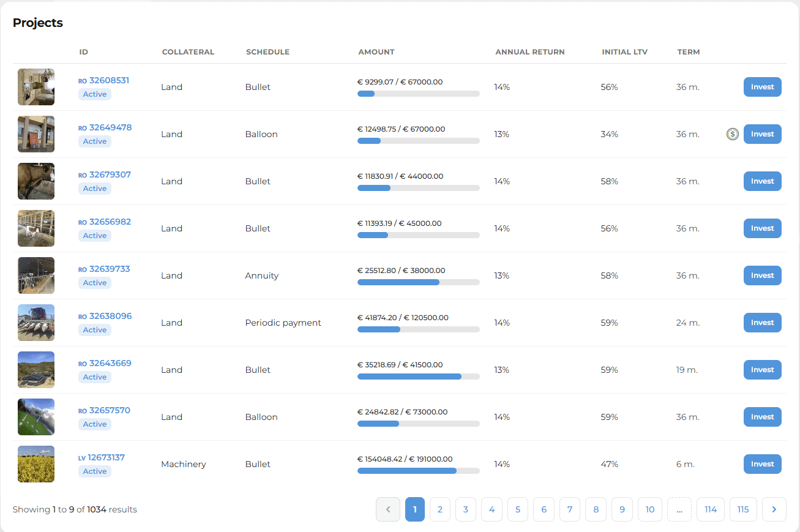Open the cow thumbnail for project 32679307
Screen dimensions: 800x532
36,181
